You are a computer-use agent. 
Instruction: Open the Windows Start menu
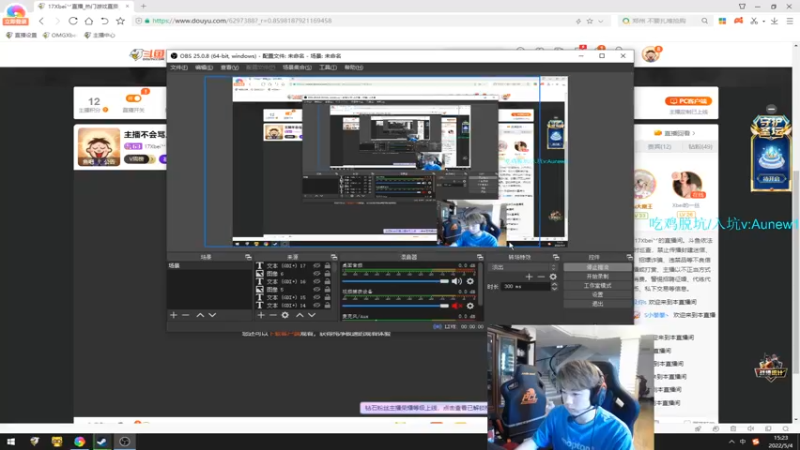click(x=11, y=442)
